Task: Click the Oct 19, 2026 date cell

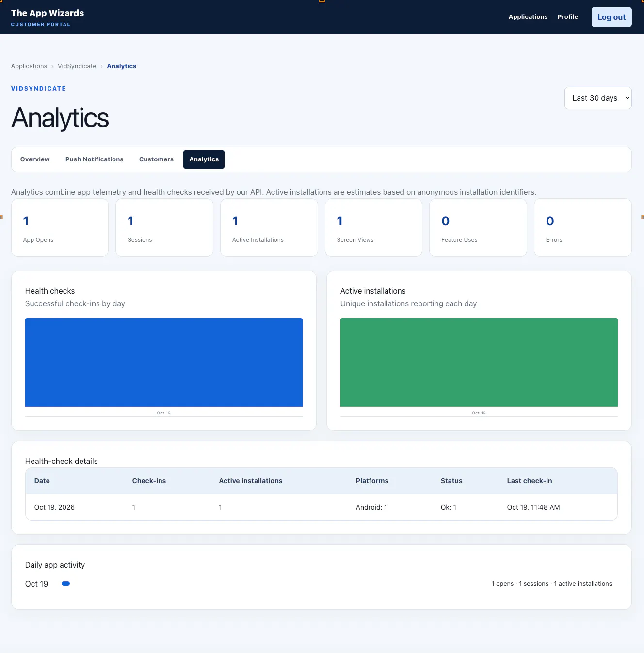Action: (x=54, y=507)
